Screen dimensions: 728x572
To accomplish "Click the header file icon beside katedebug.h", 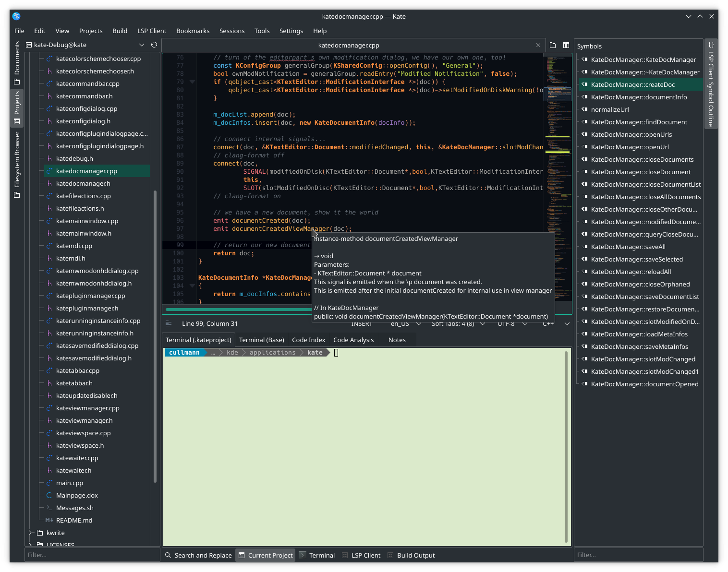I will click(49, 158).
